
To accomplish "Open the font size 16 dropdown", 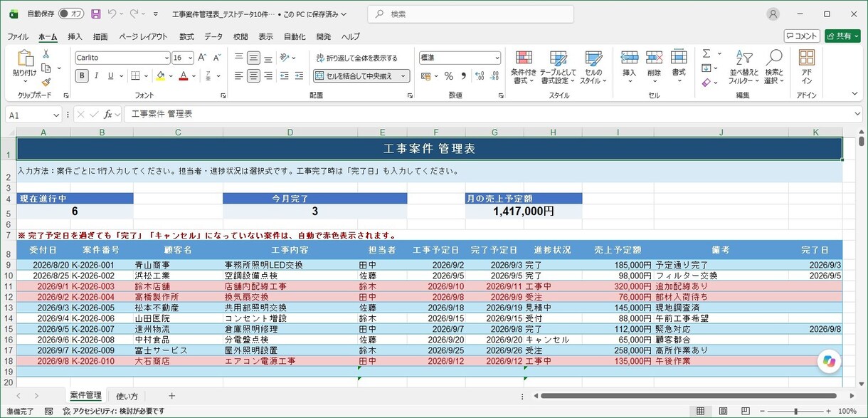I will tap(190, 58).
